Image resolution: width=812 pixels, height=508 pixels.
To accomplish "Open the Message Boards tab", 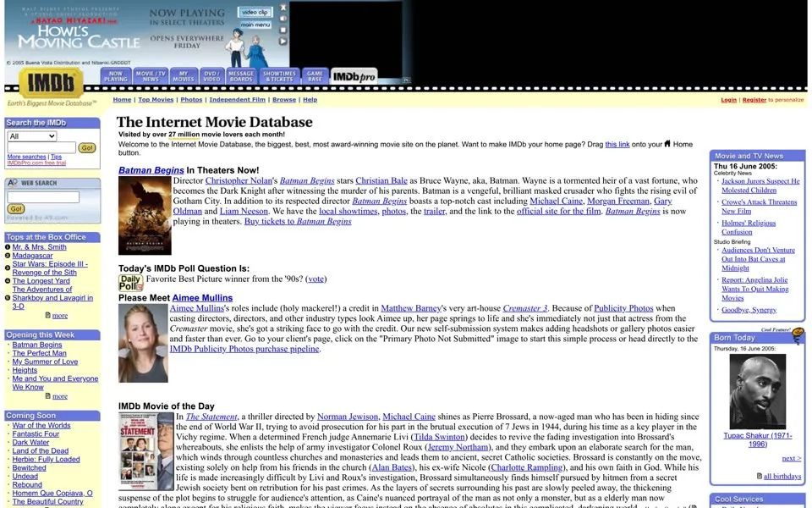I will coord(241,76).
